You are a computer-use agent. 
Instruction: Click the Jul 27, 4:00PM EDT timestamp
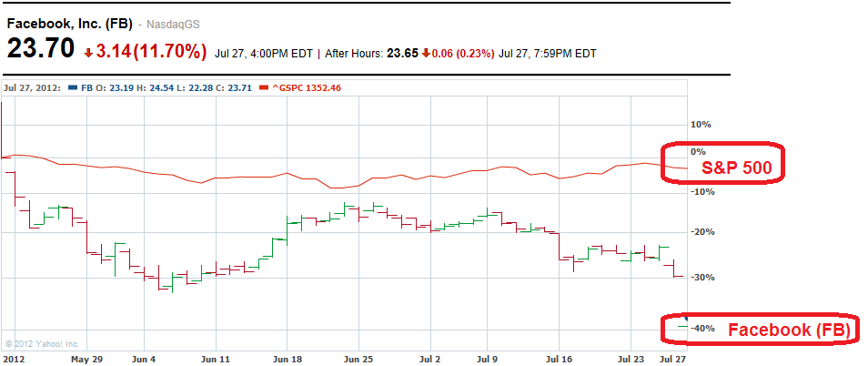tap(263, 54)
